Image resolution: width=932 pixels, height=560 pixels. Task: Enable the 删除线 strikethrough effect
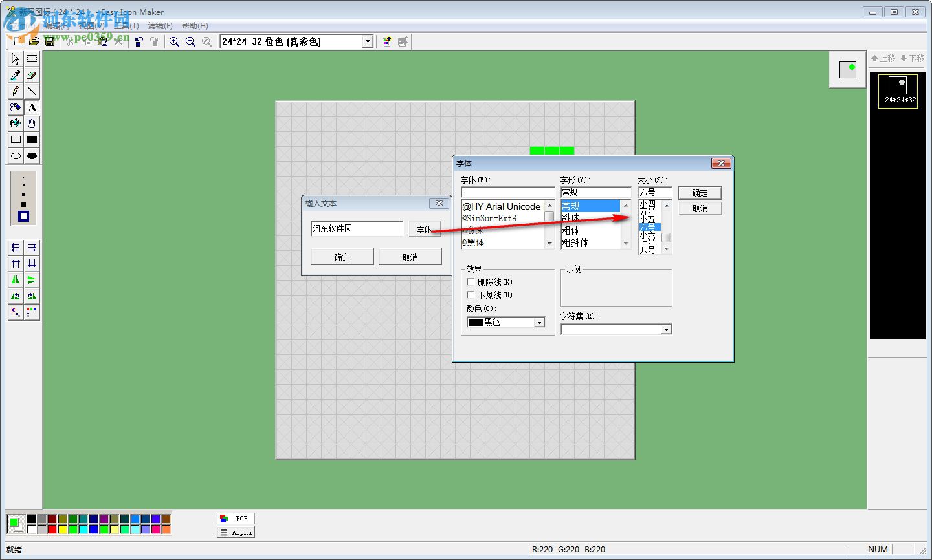tap(471, 282)
